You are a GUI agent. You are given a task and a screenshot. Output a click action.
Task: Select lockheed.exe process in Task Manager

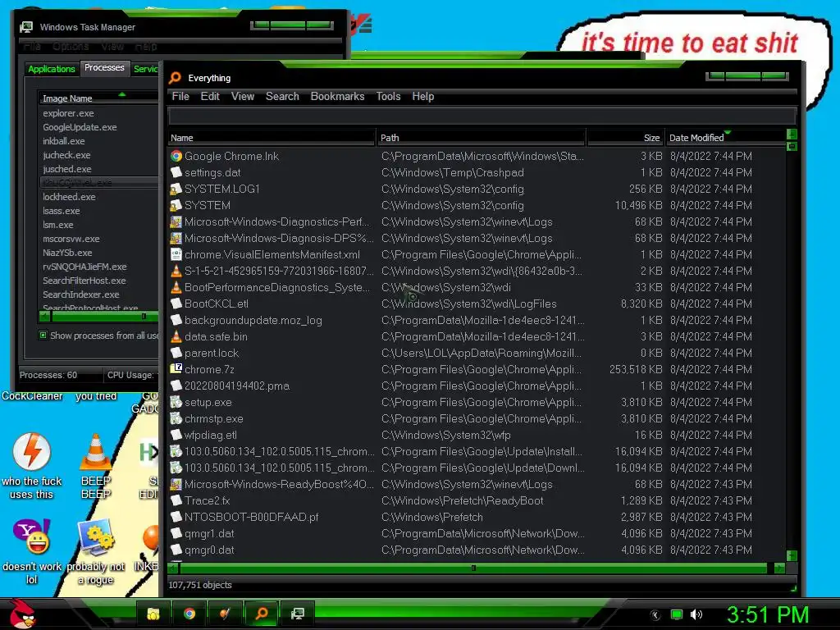pos(69,197)
